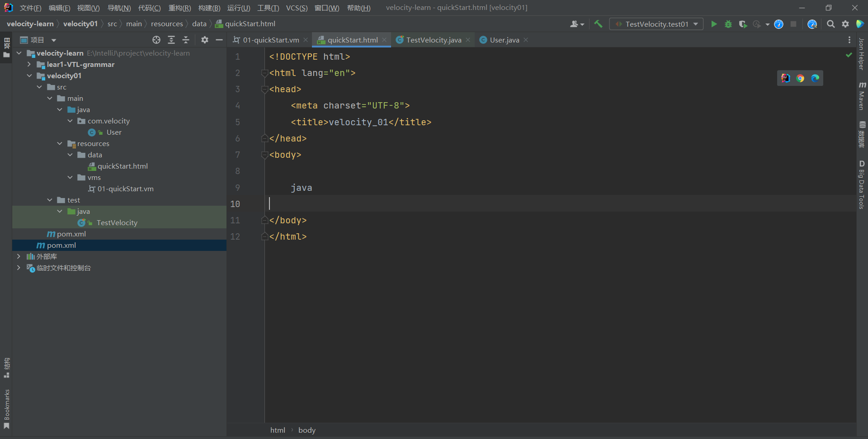Start debugging with the green bug icon

tap(728, 24)
